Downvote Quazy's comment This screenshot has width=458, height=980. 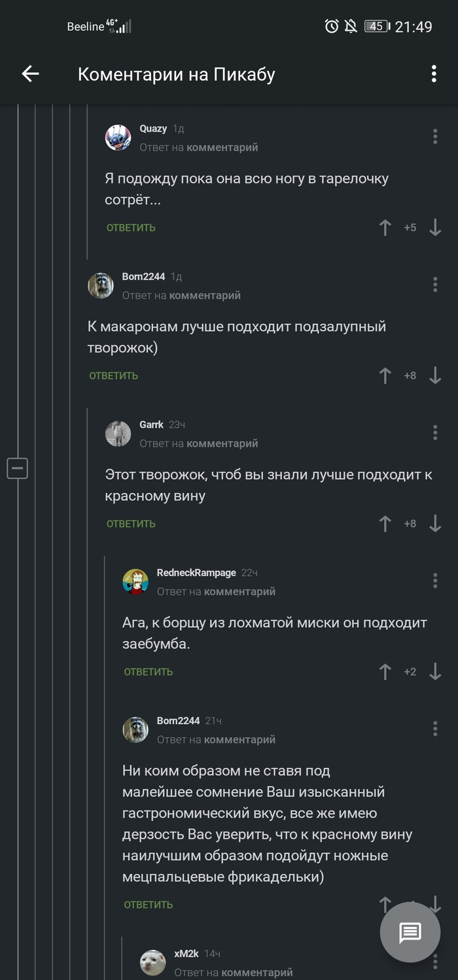coord(435,228)
